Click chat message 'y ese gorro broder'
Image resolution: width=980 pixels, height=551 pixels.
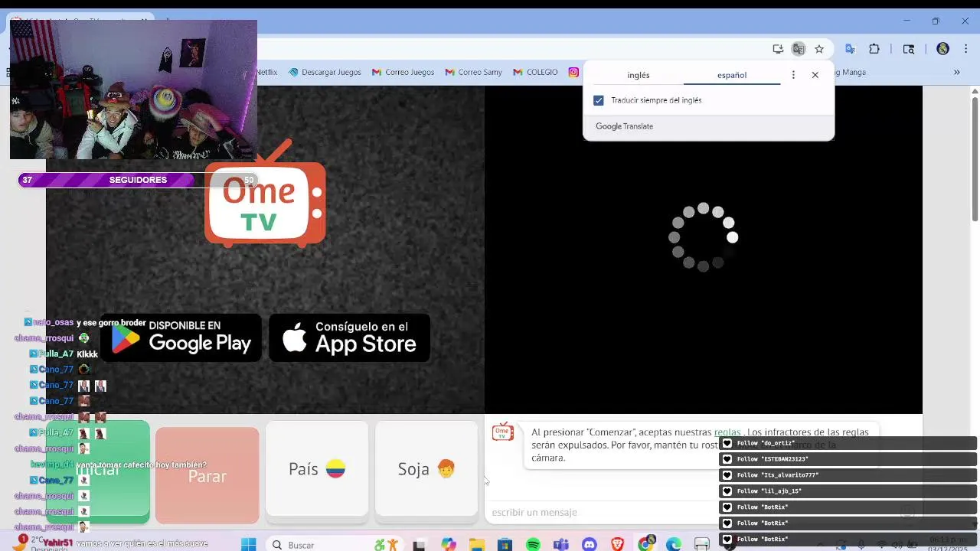[x=111, y=323]
